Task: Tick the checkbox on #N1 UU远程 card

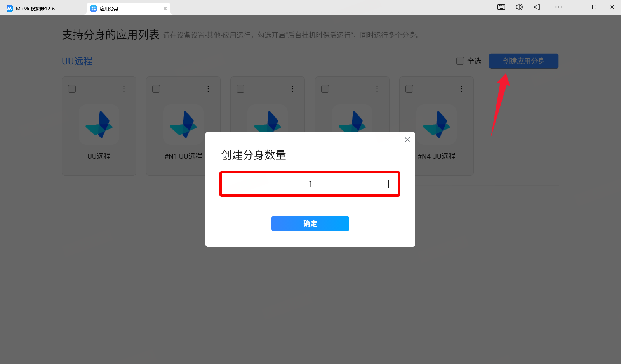Action: pos(156,89)
